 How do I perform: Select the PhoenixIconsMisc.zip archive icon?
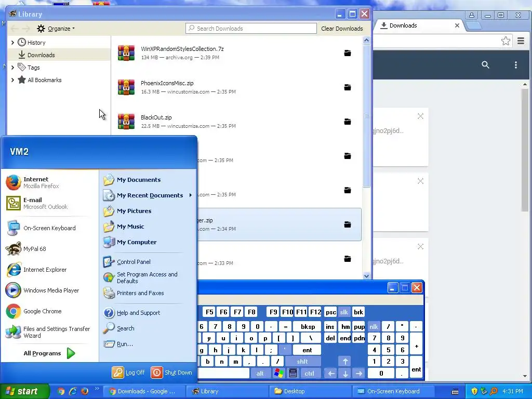pos(126,87)
